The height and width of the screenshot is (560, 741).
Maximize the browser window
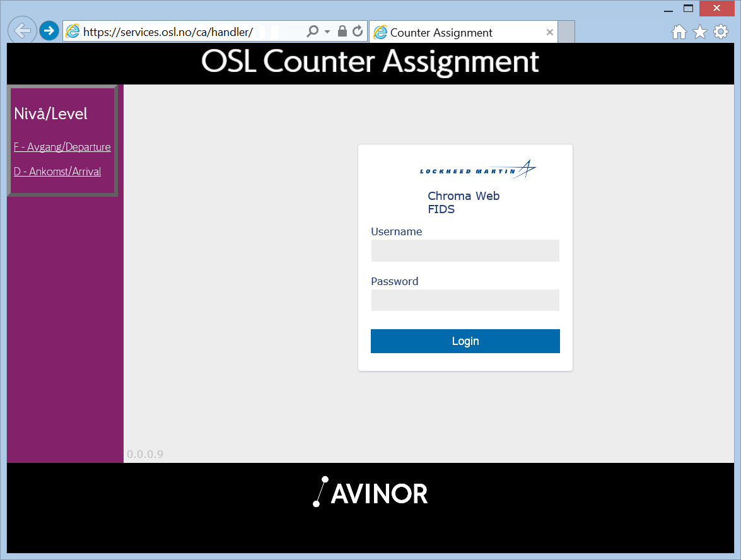689,8
